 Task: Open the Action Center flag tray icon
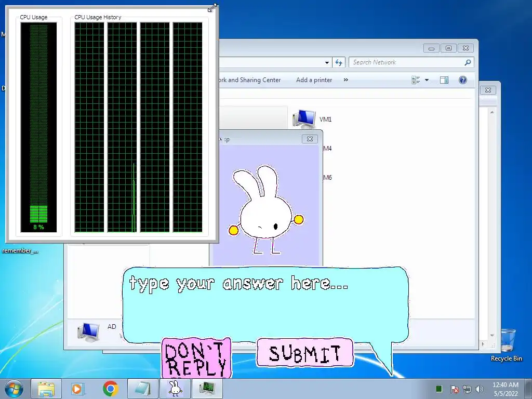454,389
